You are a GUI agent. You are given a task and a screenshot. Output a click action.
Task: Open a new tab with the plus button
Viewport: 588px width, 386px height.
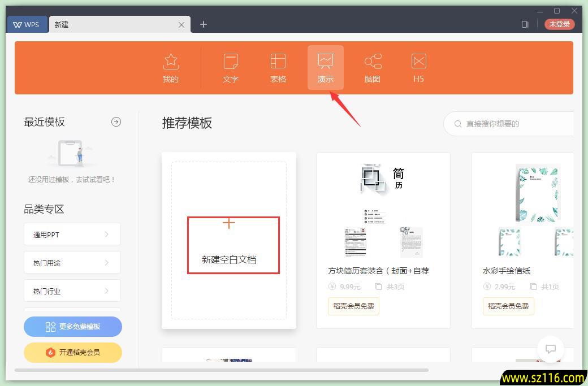point(203,24)
